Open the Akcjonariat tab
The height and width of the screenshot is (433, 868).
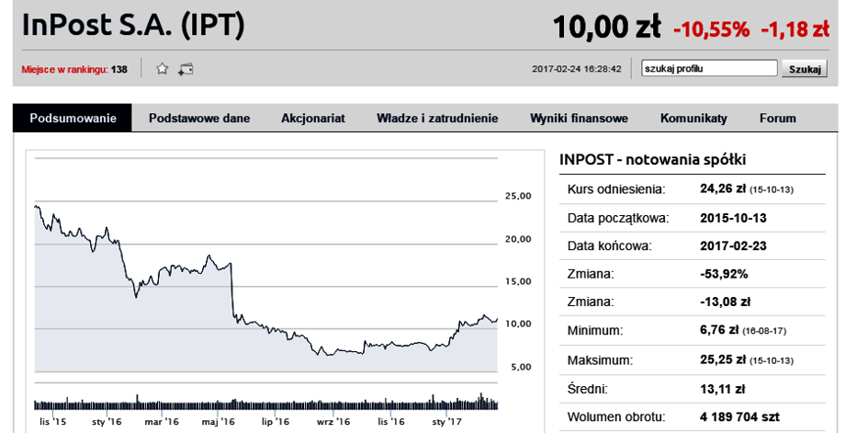(x=313, y=118)
